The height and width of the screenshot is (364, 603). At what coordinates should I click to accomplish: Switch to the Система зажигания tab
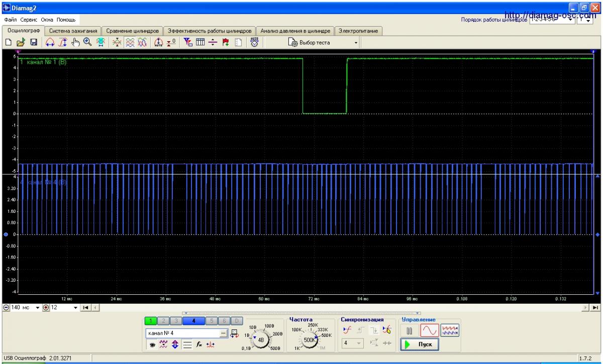click(73, 31)
